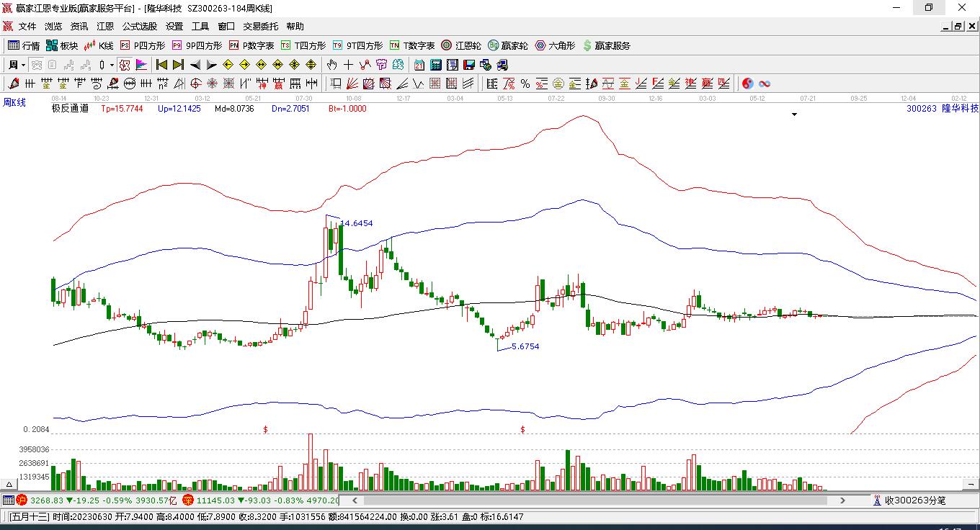The width and height of the screenshot is (980, 530).
Task: Click the 周K线 chart label
Action: point(14,103)
